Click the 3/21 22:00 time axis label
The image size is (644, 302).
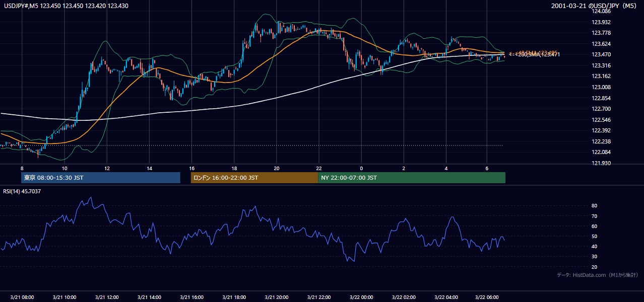pyautogui.click(x=319, y=297)
